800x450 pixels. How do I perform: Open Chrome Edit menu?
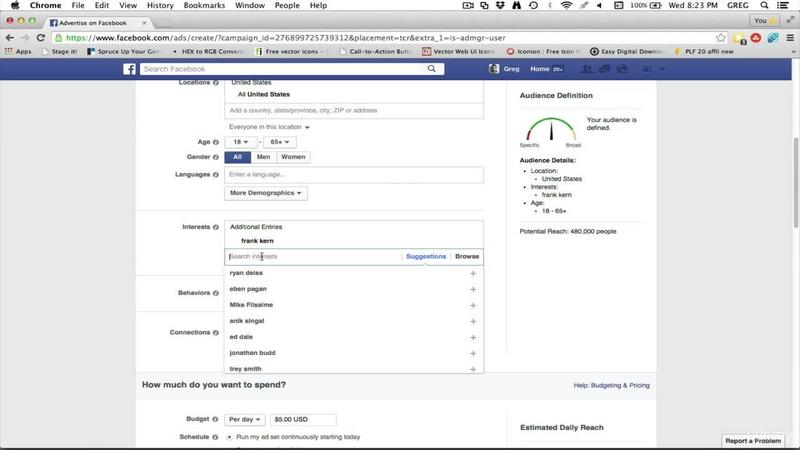102,5
